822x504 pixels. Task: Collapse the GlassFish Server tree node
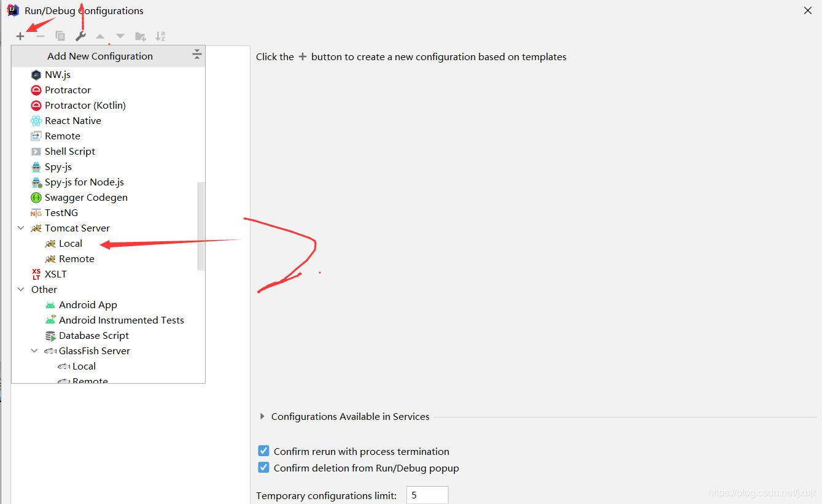point(35,351)
